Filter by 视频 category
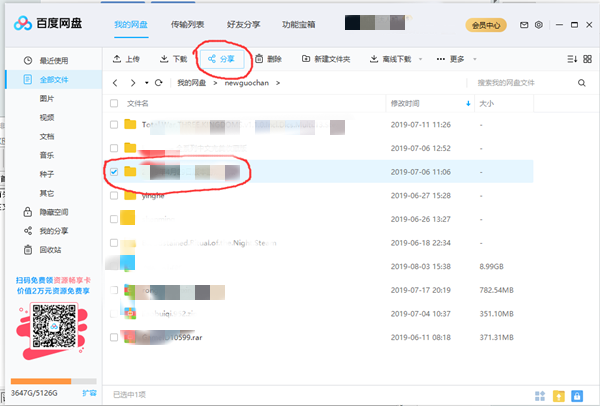The image size is (600, 406). click(x=47, y=117)
